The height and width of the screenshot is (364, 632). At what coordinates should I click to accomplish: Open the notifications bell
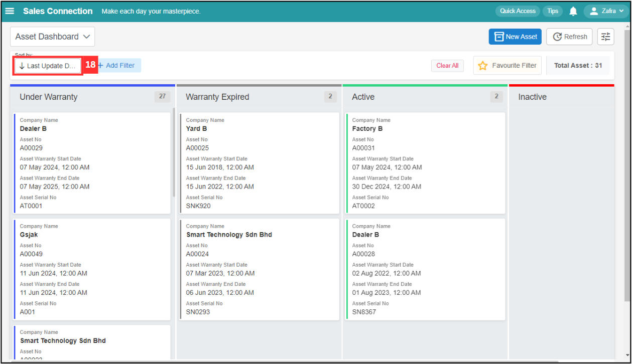(x=573, y=11)
